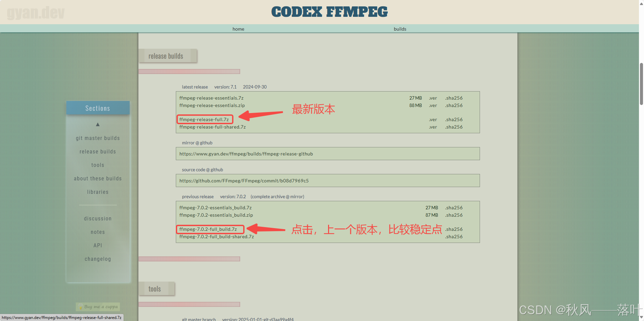Open the gyan.dev logo link

coord(36,13)
